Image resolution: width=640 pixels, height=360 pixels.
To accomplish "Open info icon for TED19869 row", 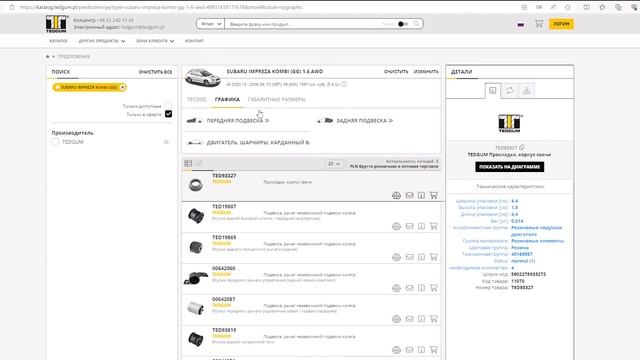I will pos(421,257).
